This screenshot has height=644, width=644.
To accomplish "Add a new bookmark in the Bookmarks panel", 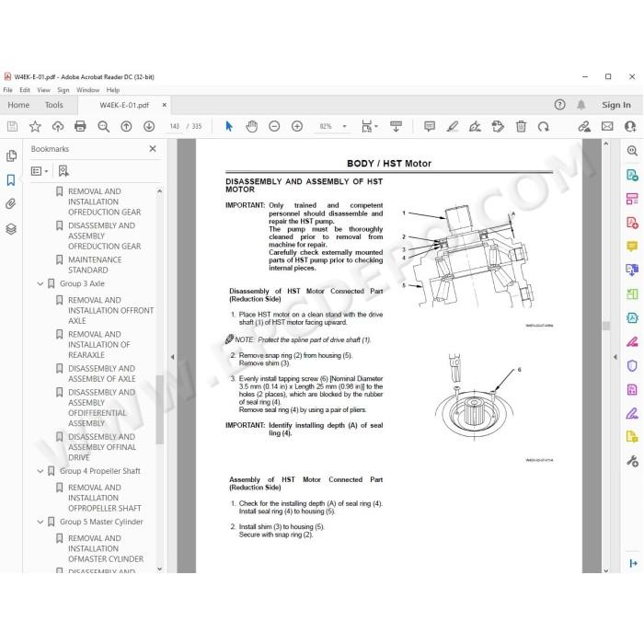I will tap(63, 171).
